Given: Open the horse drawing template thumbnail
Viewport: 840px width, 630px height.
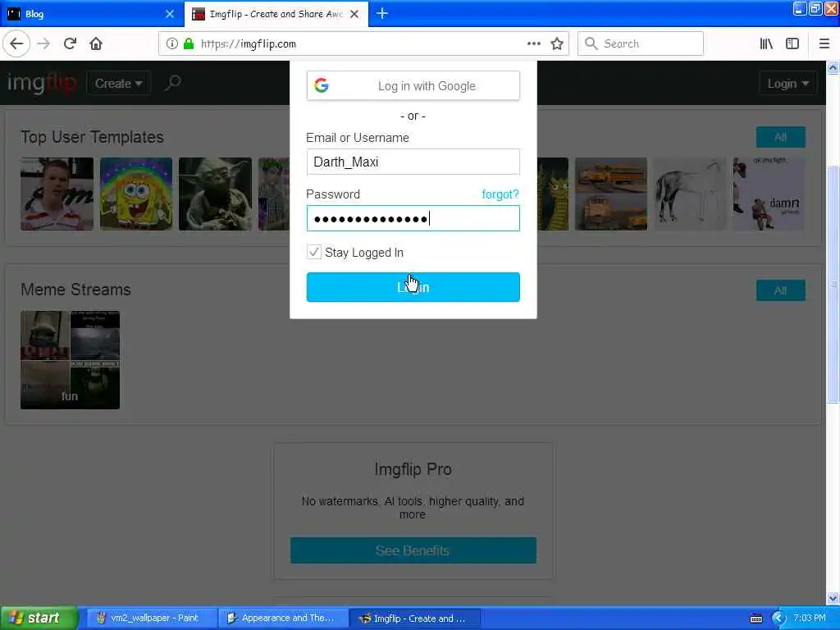Looking at the screenshot, I should pos(690,194).
